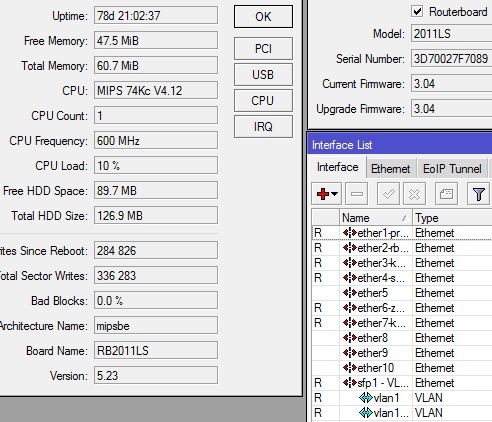The height and width of the screenshot is (422, 492).
Task: Switch to the Ethernet tab
Action: point(390,169)
